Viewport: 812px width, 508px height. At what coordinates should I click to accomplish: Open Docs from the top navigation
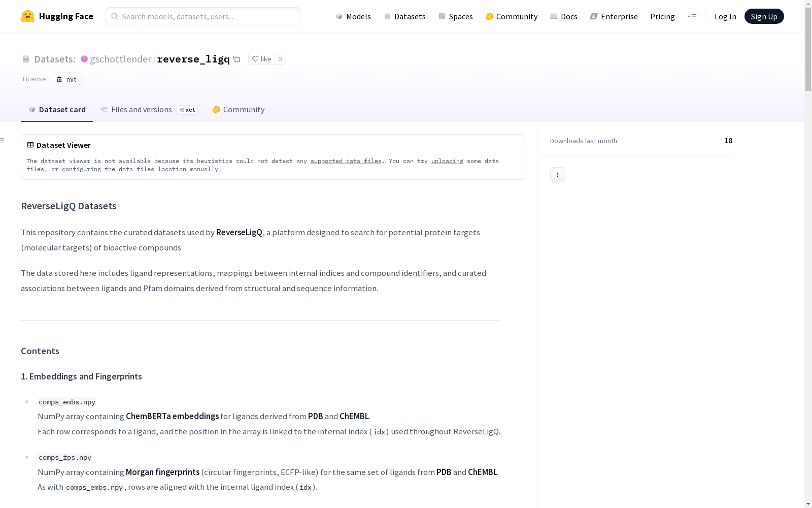click(564, 16)
